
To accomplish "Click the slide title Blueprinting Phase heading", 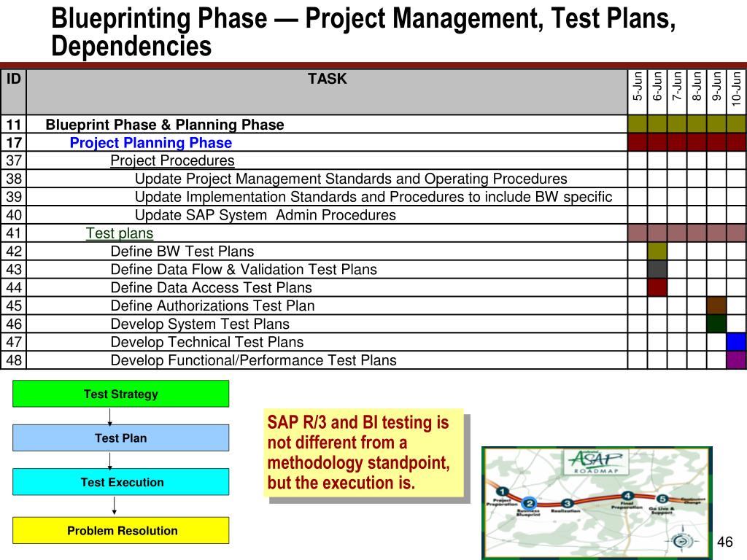I will click(x=363, y=32).
